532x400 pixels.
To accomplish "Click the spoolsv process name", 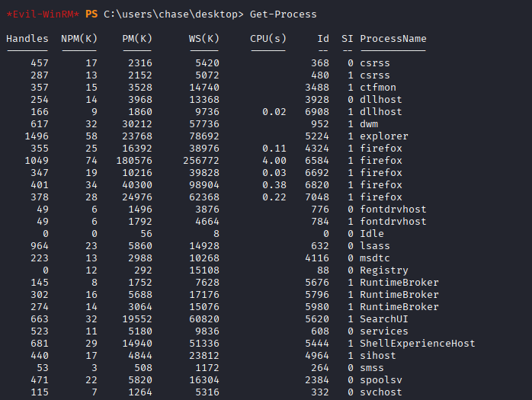I will (x=380, y=381).
